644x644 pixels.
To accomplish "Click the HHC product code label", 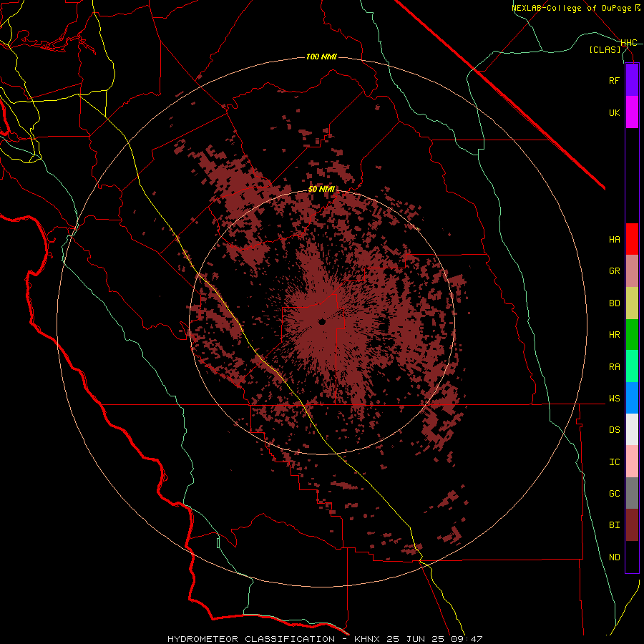I will coord(629,43).
